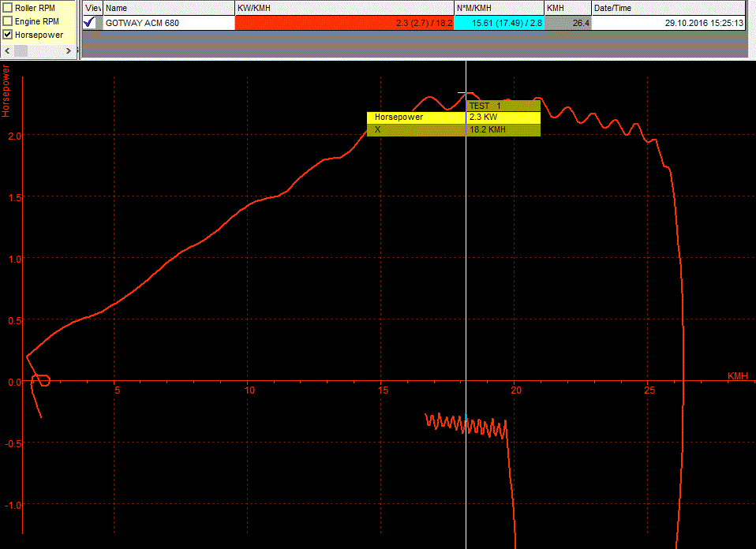The width and height of the screenshot is (756, 549).
Task: Click the gray KMH value 26.4 cell
Action: tap(567, 24)
